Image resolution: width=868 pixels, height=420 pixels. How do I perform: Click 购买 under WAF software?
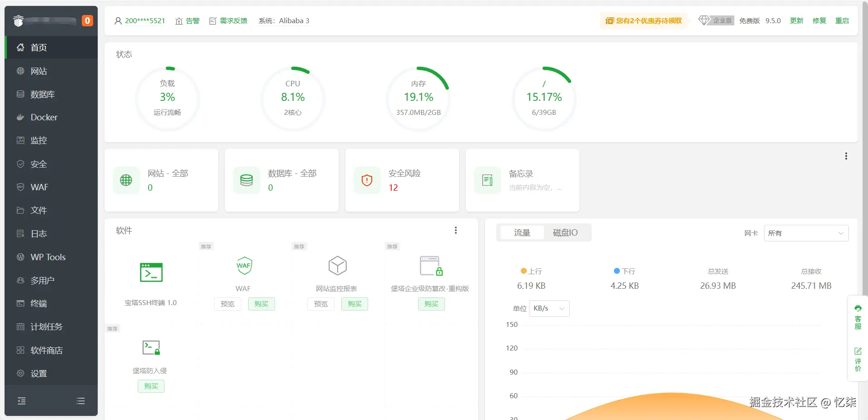click(x=261, y=304)
